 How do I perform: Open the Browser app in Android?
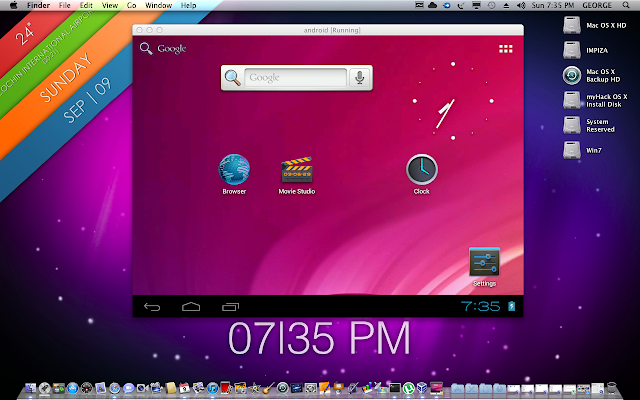(x=234, y=175)
